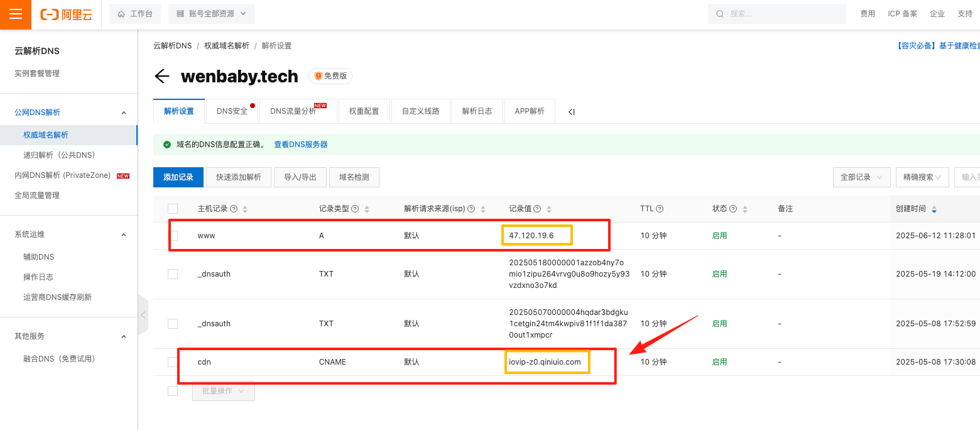Select the 解析设置 tab
Screen dimensions: 980x430
(x=179, y=111)
